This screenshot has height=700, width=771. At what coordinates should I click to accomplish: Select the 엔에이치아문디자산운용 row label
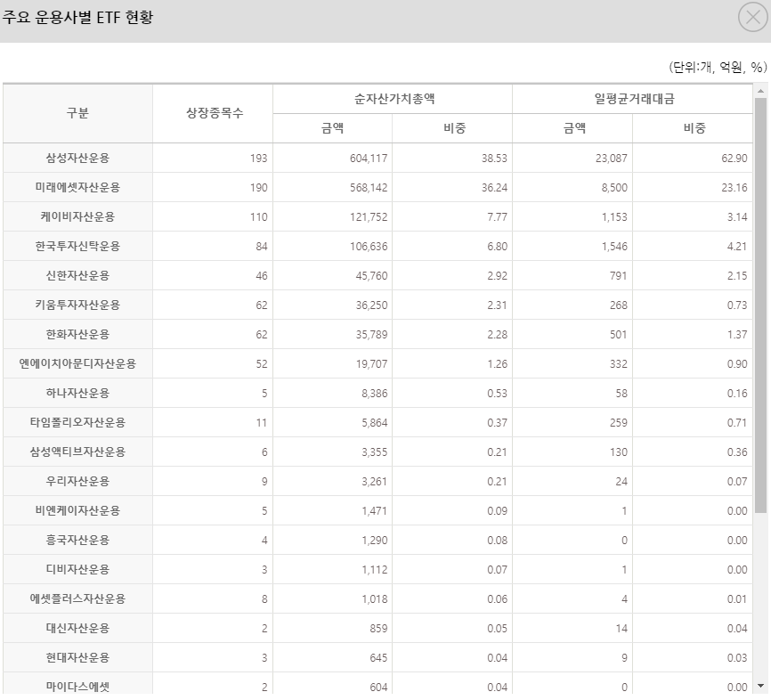coord(77,363)
